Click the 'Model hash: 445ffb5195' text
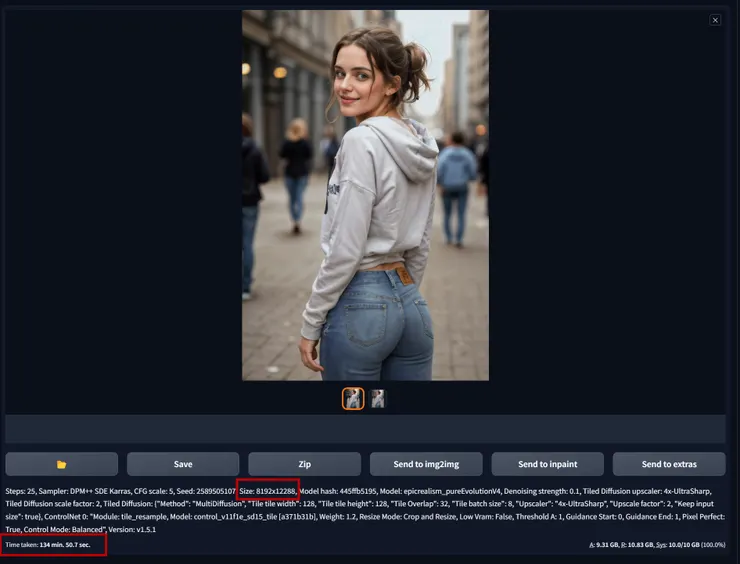This screenshot has height=564, width=740. click(x=337, y=491)
